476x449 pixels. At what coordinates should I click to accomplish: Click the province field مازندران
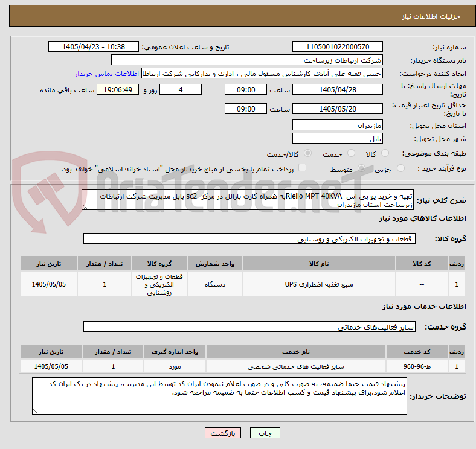coord(337,125)
